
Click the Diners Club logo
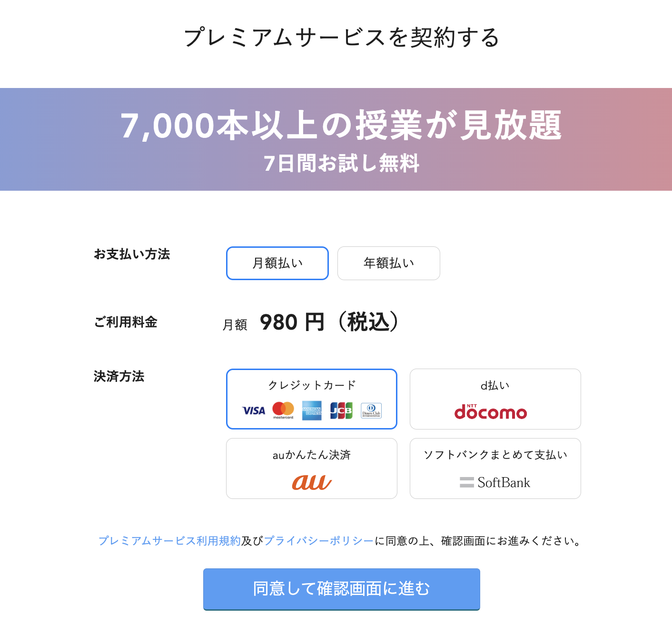tap(371, 410)
